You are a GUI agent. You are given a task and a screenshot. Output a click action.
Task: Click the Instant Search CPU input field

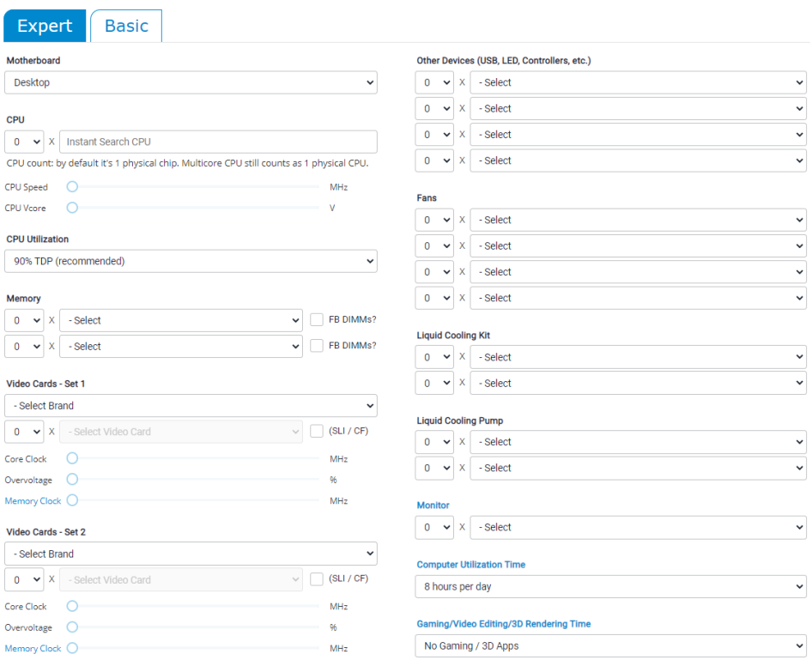[x=218, y=142]
